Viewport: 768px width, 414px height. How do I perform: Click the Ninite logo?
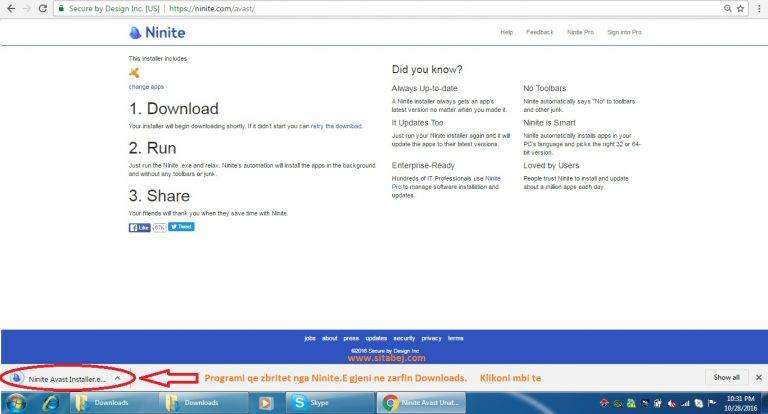click(157, 33)
